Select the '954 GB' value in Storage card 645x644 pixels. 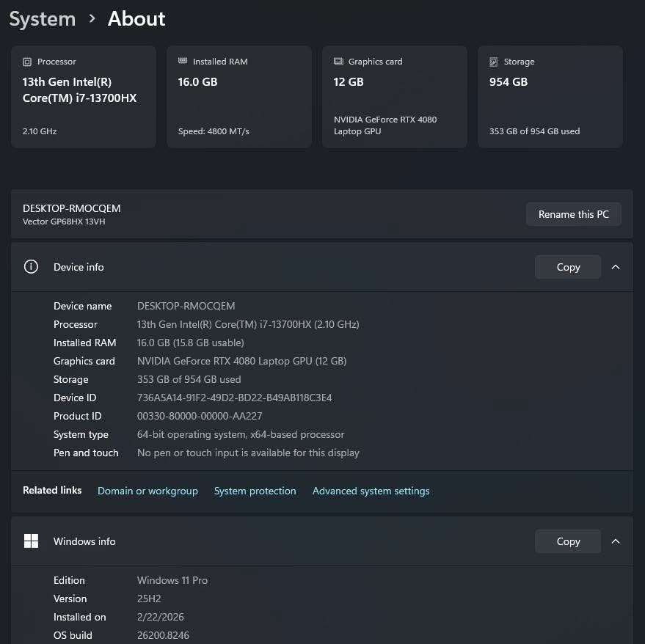click(509, 82)
